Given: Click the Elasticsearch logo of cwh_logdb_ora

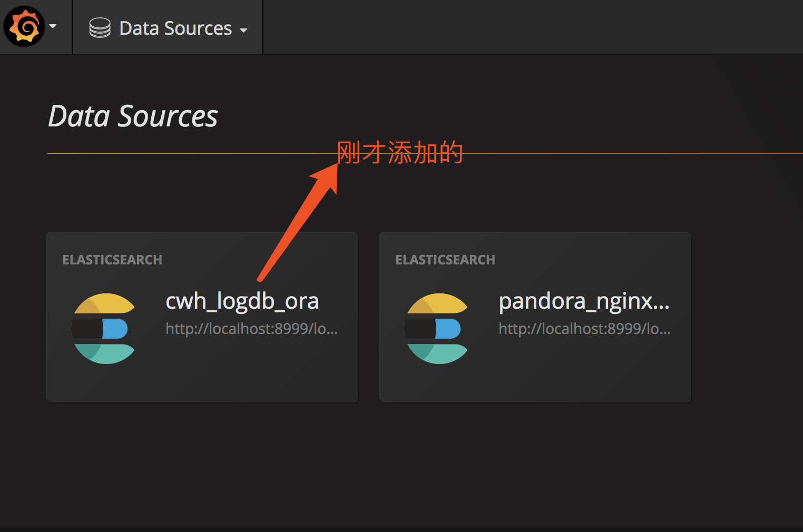Looking at the screenshot, I should point(104,328).
